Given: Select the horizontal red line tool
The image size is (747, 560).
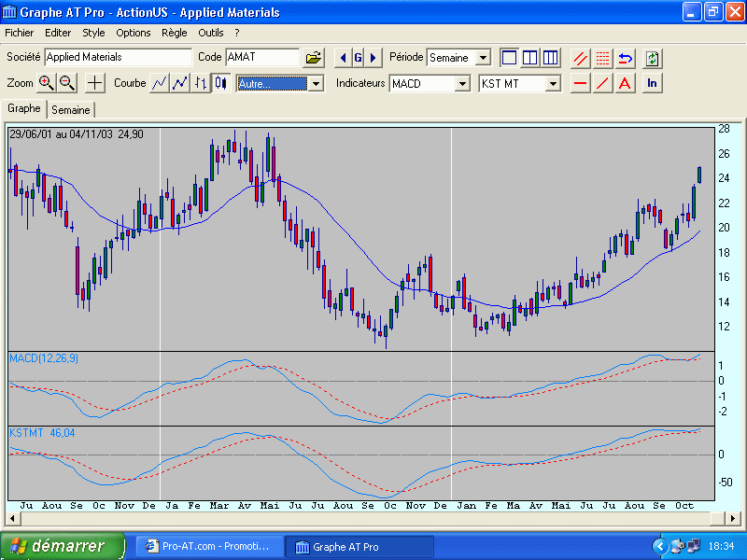Looking at the screenshot, I should (580, 83).
